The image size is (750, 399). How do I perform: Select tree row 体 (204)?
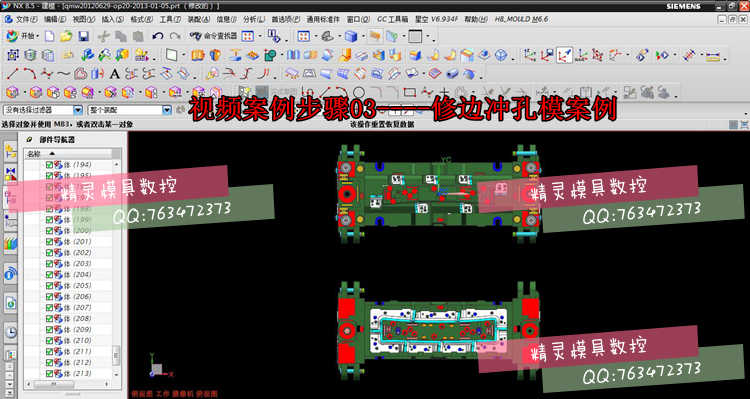coord(68,275)
